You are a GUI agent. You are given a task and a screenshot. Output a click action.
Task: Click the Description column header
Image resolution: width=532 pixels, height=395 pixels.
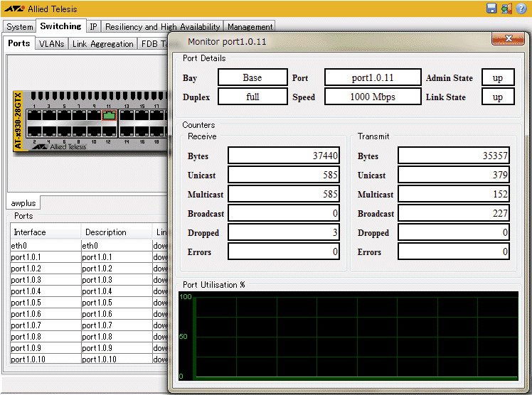click(105, 232)
